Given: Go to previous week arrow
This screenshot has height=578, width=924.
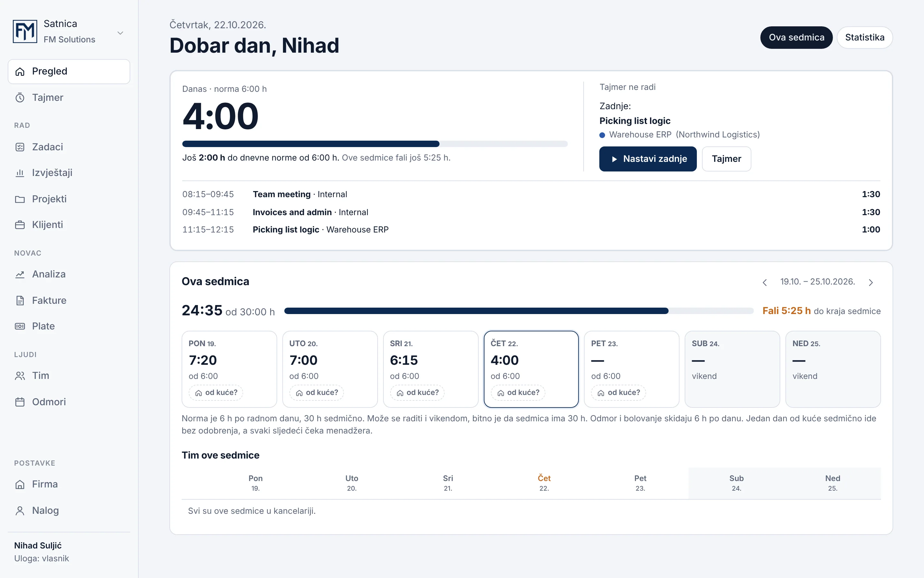Looking at the screenshot, I should tap(765, 282).
